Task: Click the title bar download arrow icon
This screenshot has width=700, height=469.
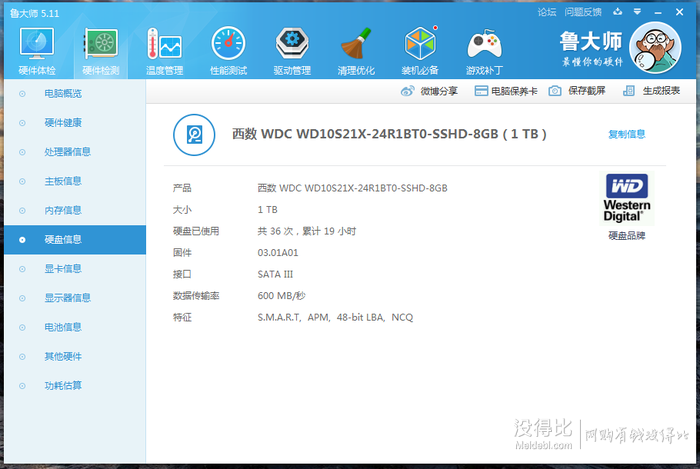Action: click(617, 12)
